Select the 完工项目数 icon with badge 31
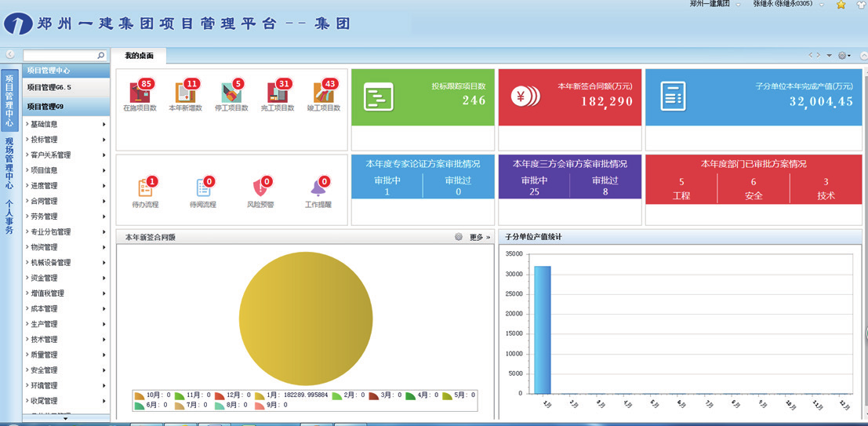This screenshot has width=868, height=426. pyautogui.click(x=277, y=93)
